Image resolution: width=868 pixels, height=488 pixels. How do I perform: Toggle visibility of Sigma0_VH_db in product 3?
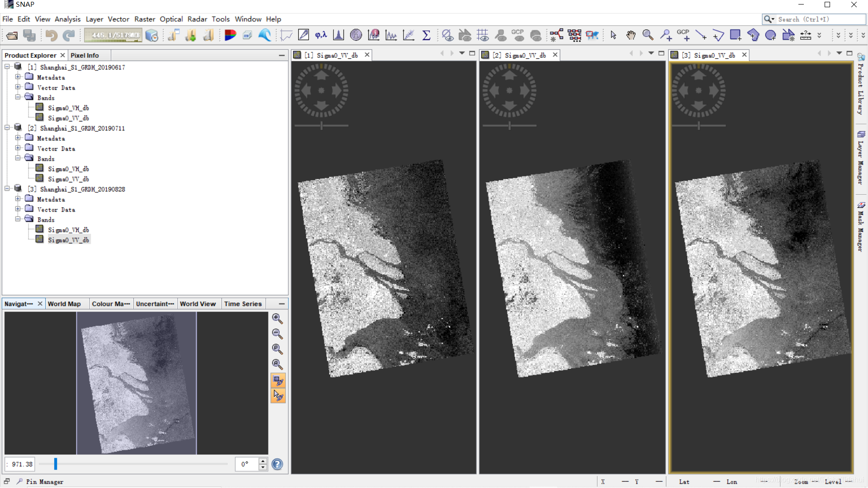click(68, 229)
